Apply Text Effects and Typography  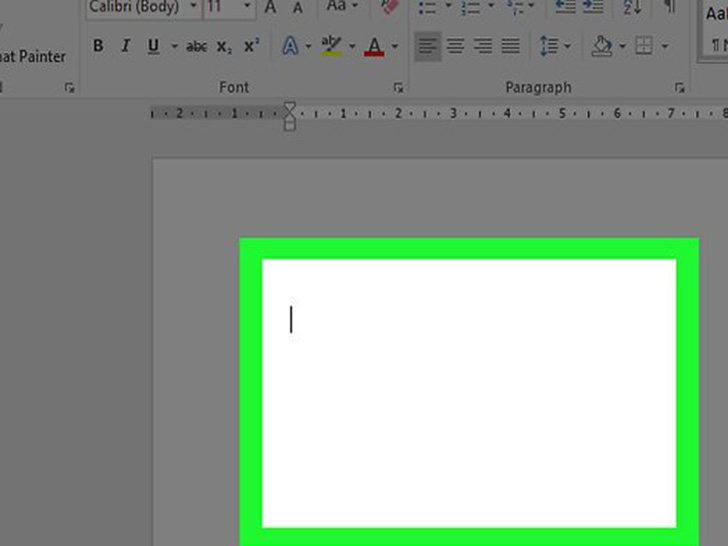click(291, 46)
